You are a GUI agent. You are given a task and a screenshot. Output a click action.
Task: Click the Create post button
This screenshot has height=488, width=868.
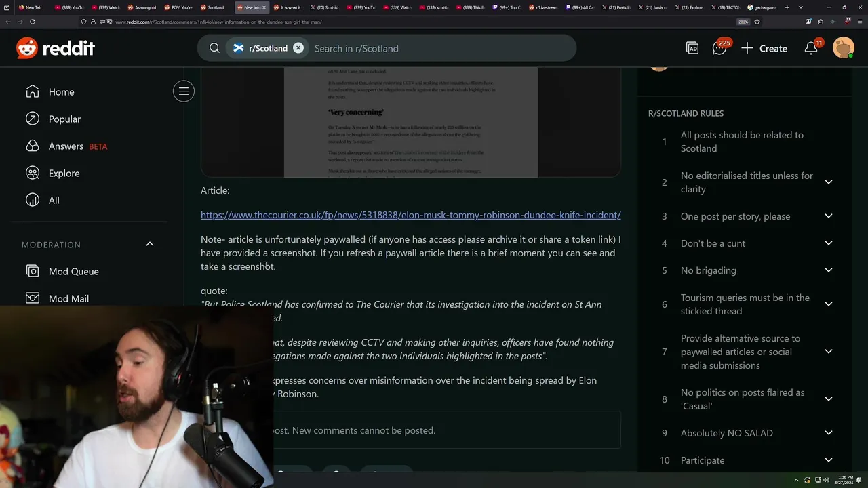(764, 48)
